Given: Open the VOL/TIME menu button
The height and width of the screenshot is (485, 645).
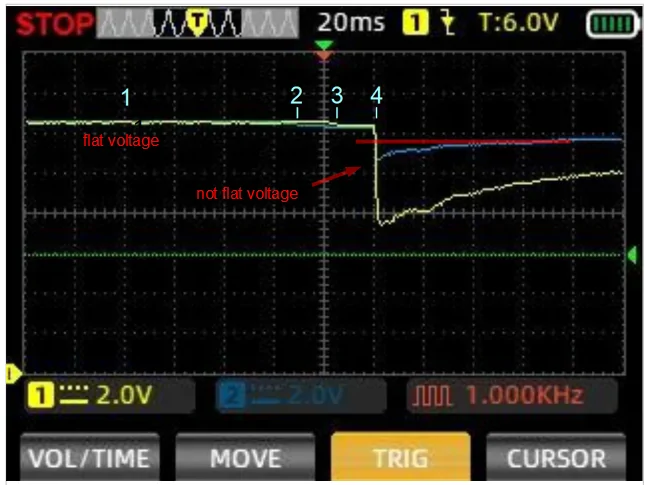Looking at the screenshot, I should (x=90, y=457).
